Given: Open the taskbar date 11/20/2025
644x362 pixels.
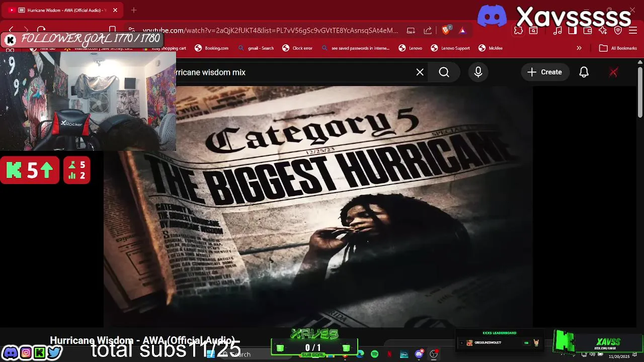Looking at the screenshot, I should click(619, 356).
